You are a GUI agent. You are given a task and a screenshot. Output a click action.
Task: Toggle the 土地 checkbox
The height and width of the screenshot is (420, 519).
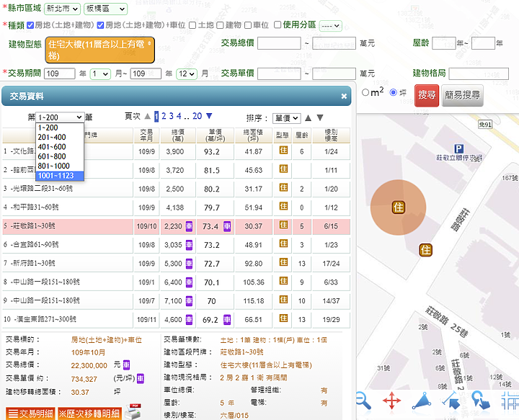(x=192, y=25)
